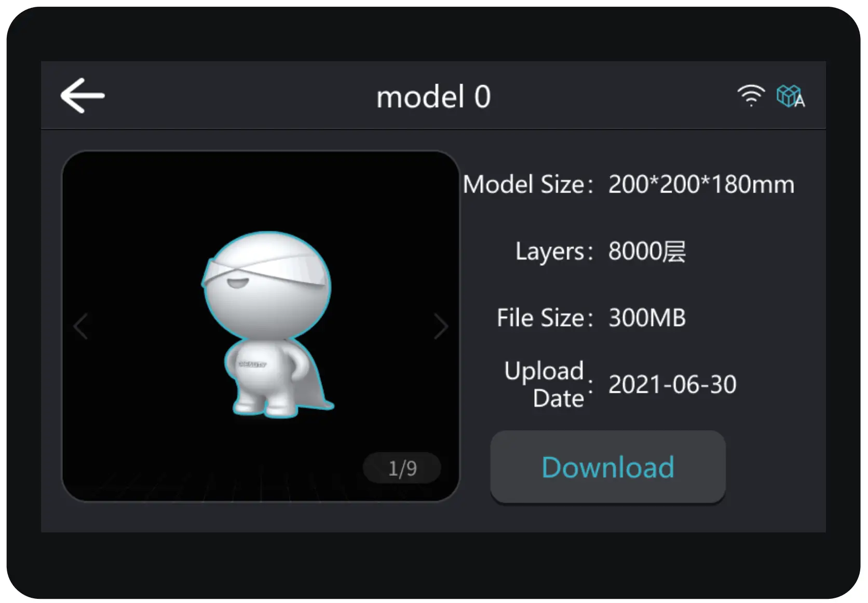Open the 3D model cube icon labeled A

[788, 95]
